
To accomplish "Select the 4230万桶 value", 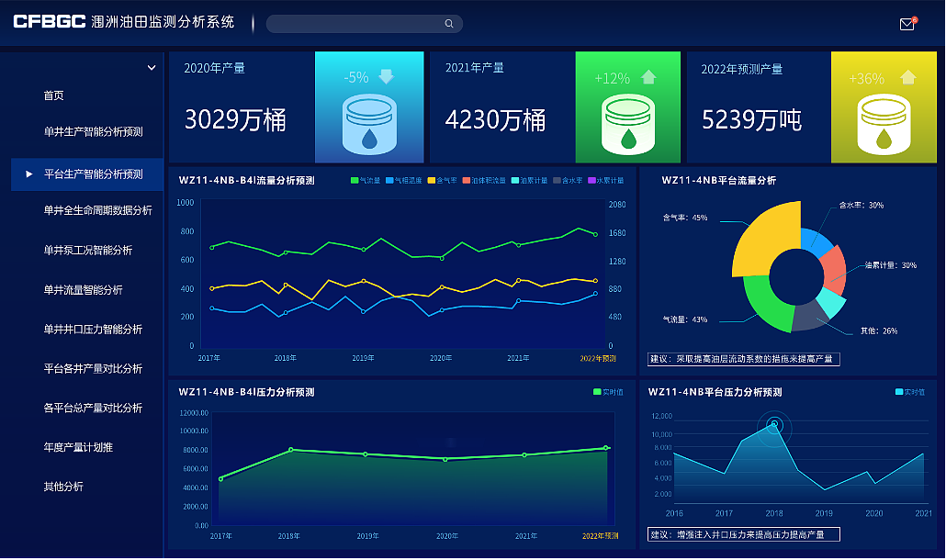I will [x=495, y=119].
